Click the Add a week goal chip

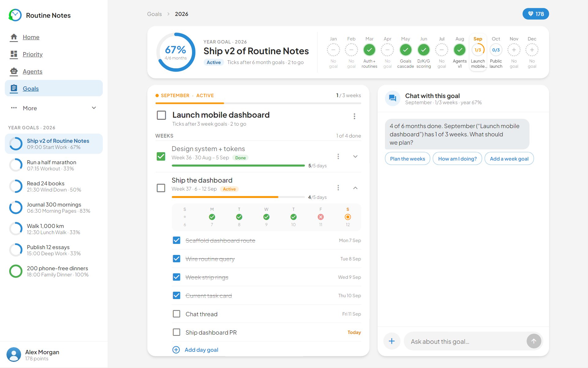(x=509, y=159)
